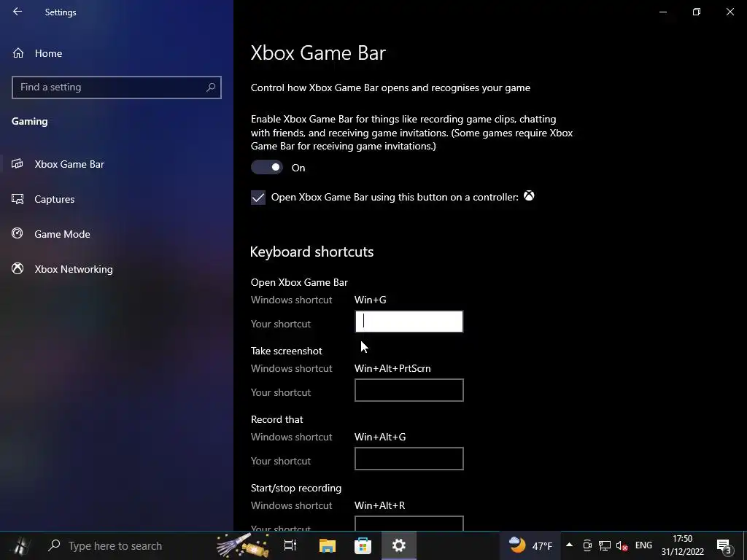
Task: Click the network tray icon
Action: click(605, 545)
